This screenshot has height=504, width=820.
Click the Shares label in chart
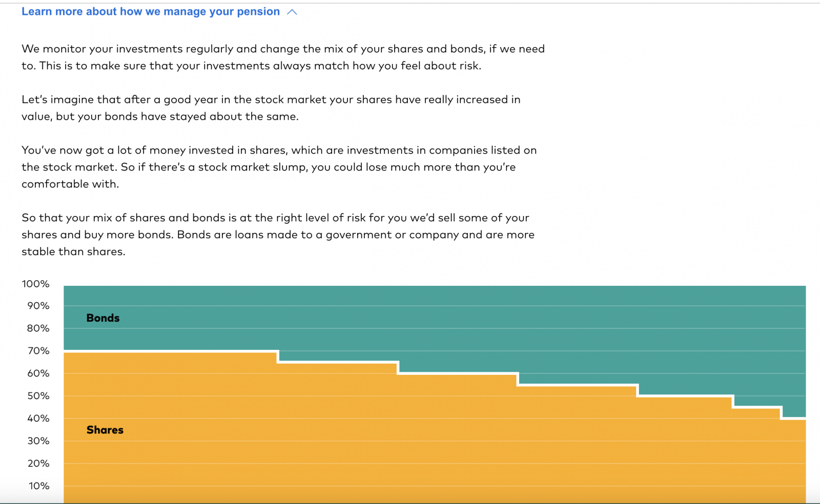[x=105, y=430]
